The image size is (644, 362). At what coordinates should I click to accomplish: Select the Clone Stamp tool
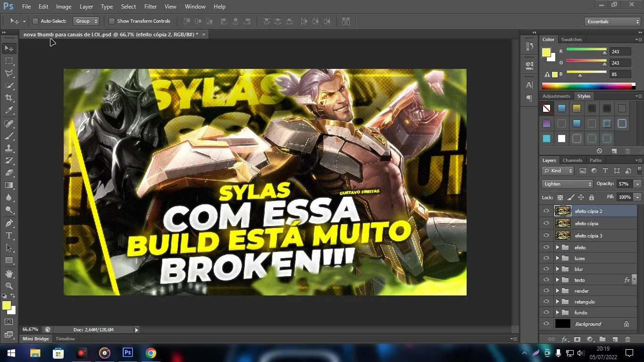[x=9, y=148]
